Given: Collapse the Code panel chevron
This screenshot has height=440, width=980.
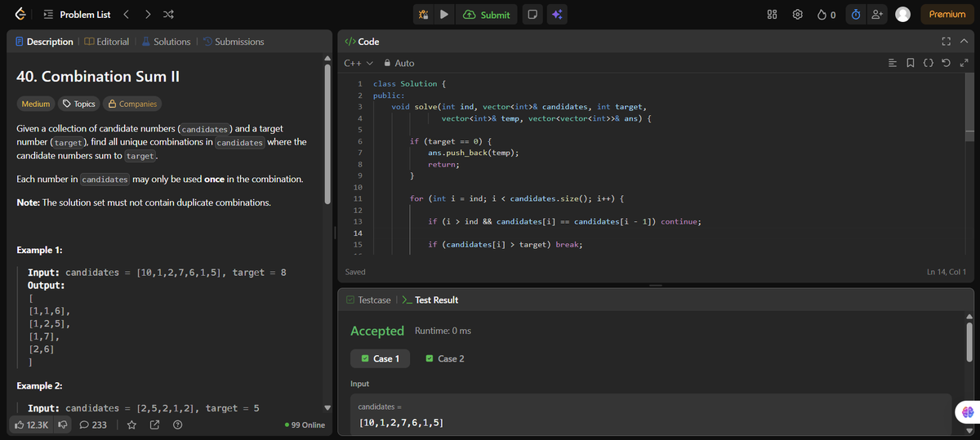Looking at the screenshot, I should (964, 42).
